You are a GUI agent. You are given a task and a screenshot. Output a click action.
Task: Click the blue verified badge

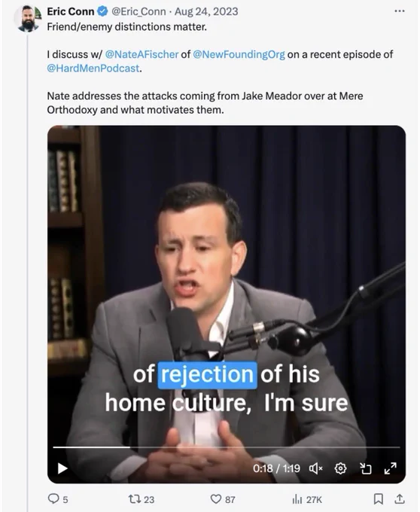(x=103, y=11)
